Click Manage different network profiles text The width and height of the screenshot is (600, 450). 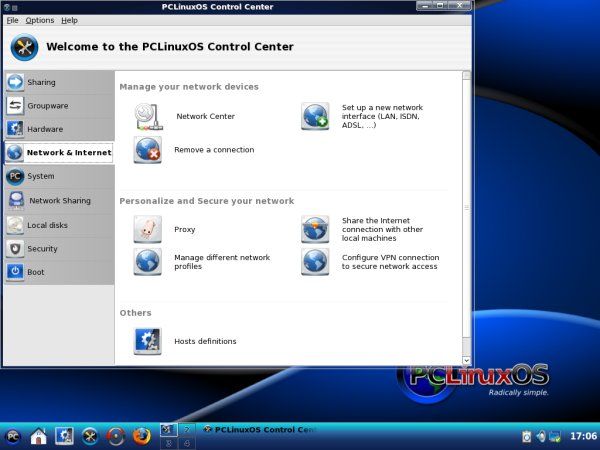222,262
